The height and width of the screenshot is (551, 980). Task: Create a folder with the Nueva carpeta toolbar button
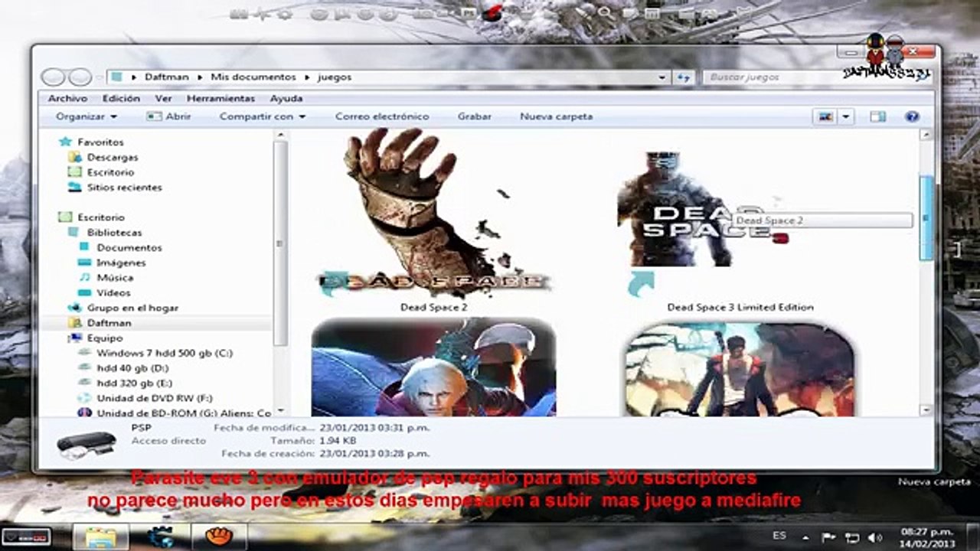(x=557, y=117)
